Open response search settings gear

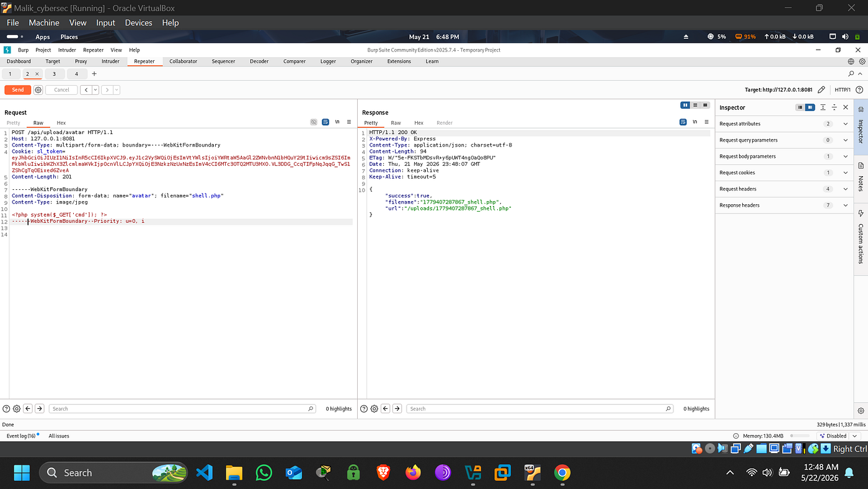pyautogui.click(x=374, y=409)
